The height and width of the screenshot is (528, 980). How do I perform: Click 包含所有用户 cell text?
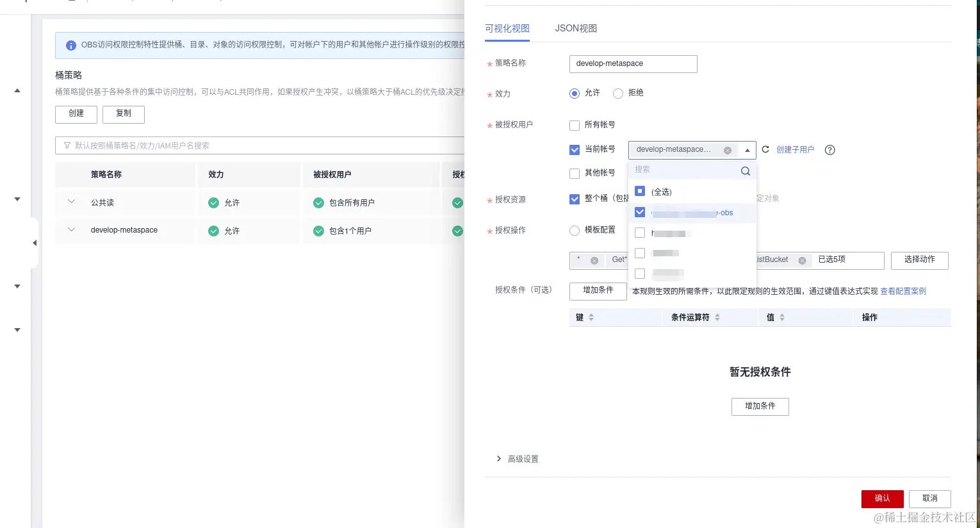[x=352, y=203]
